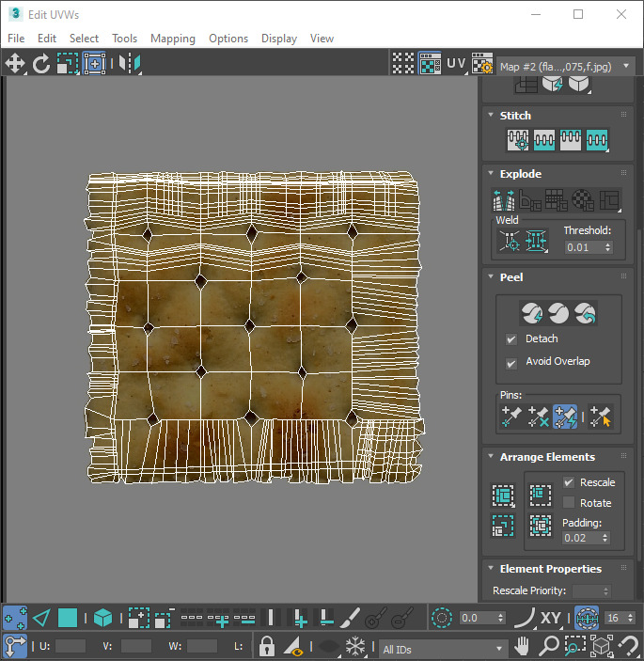This screenshot has width=644, height=661.
Task: Collapse the Arrange Elements rollout
Action: (491, 457)
